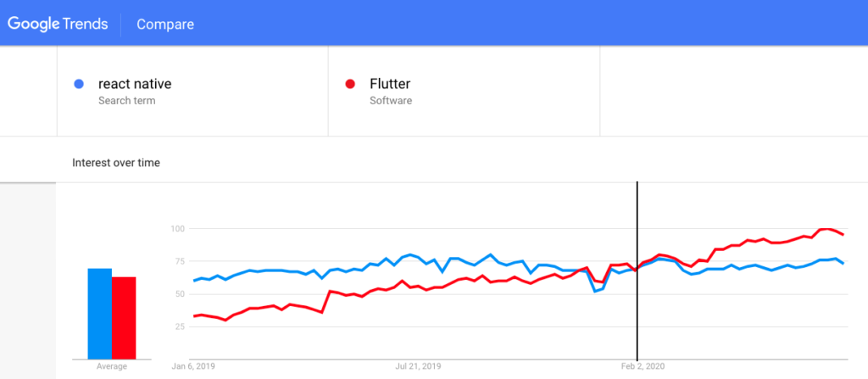Image resolution: width=868 pixels, height=379 pixels.
Task: Click the blue dot beside react native
Action: [x=79, y=84]
